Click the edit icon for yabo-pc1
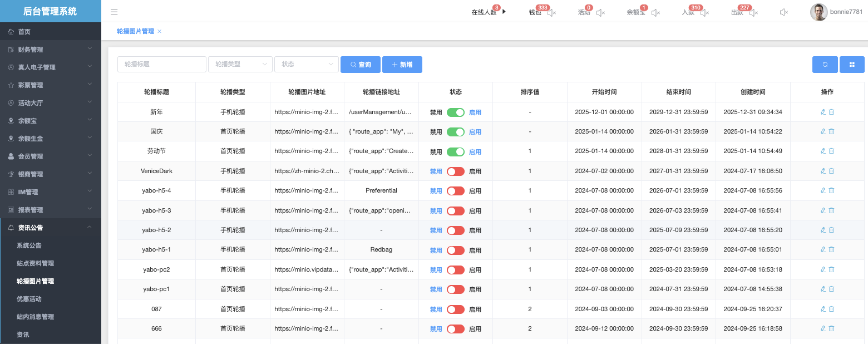This screenshot has height=344, width=868. tap(823, 289)
